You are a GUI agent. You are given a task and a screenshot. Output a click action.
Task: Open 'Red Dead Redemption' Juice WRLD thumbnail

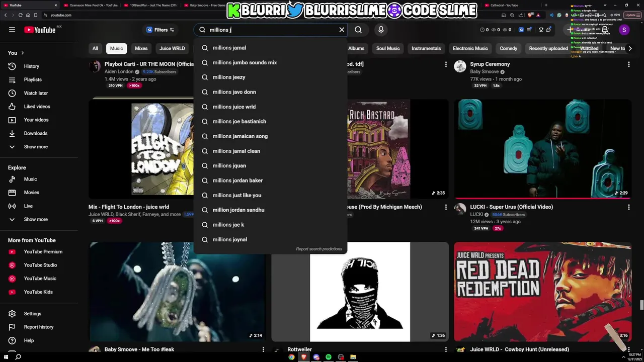pos(542,292)
